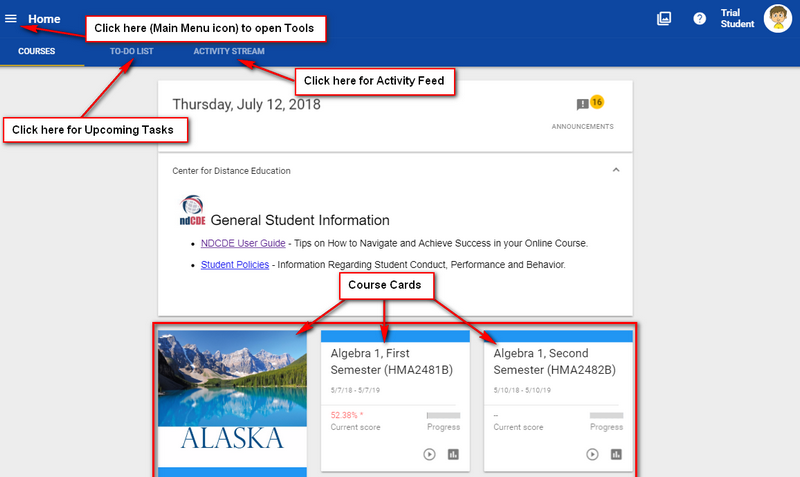Open the Activity Stream tab

coord(229,50)
